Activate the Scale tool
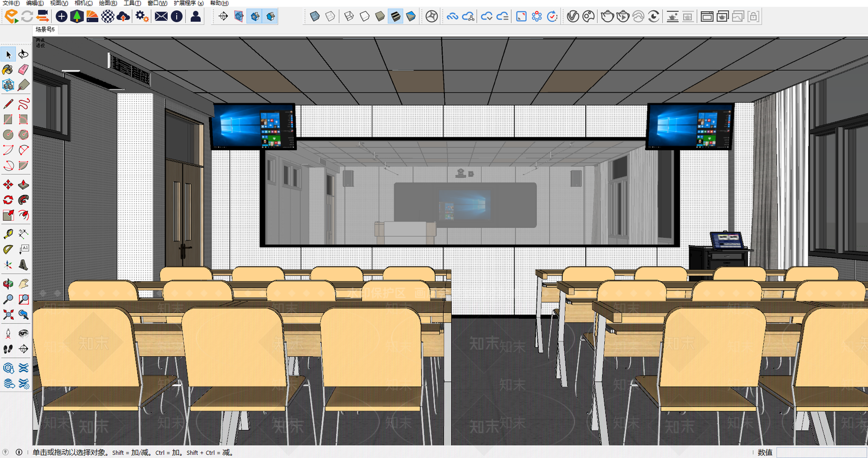The height and width of the screenshot is (458, 868). pos(8,215)
